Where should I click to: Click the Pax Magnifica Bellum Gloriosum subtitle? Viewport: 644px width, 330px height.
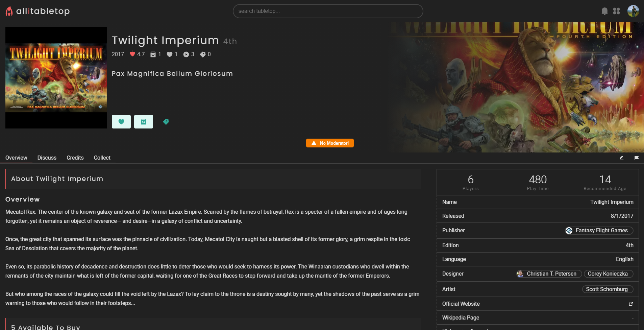point(172,74)
